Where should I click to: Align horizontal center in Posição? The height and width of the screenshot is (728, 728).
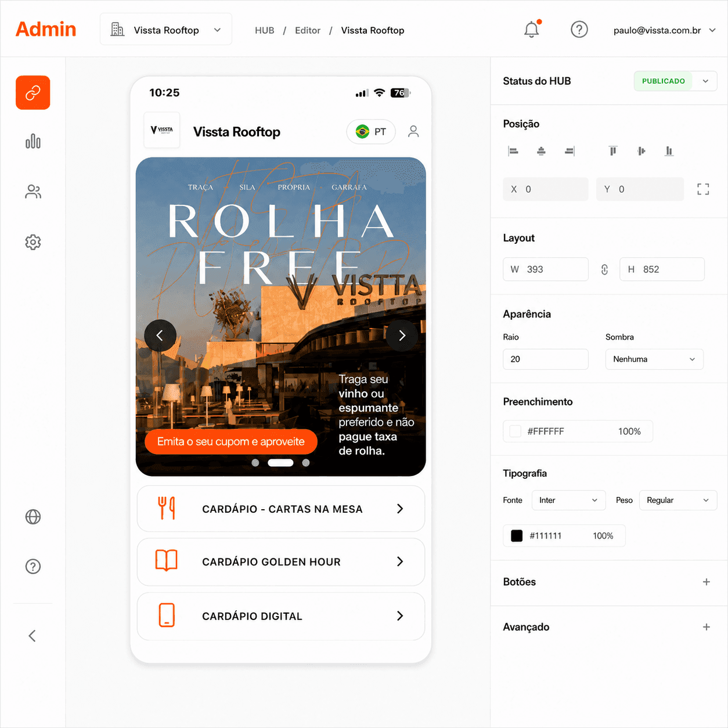541,151
